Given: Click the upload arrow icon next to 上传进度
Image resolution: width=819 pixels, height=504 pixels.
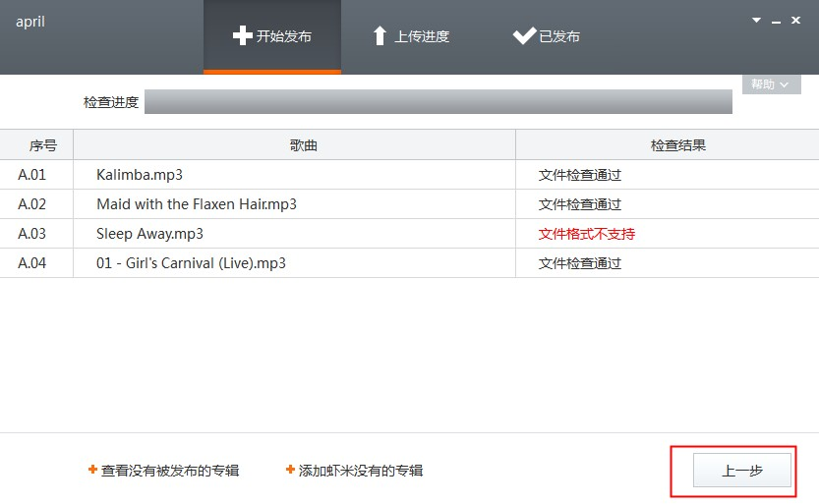Looking at the screenshot, I should [380, 36].
